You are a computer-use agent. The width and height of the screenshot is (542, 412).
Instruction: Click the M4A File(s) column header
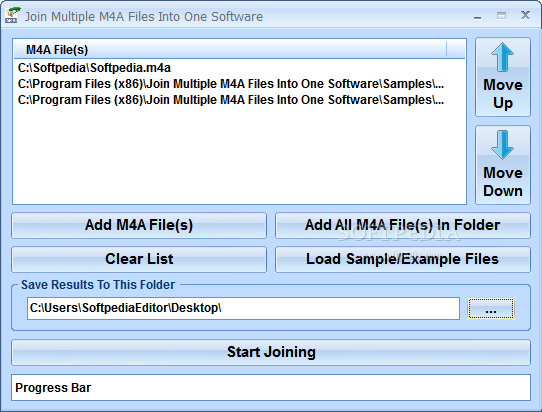[x=230, y=49]
